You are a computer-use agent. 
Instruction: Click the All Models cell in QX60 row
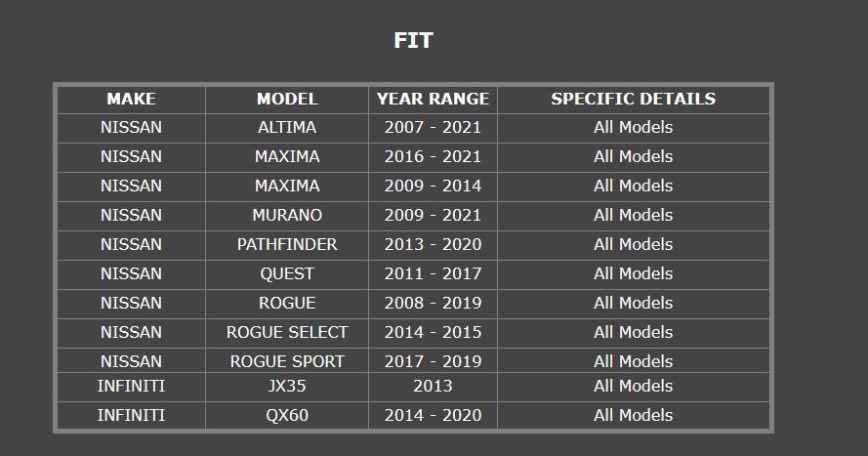tap(634, 415)
